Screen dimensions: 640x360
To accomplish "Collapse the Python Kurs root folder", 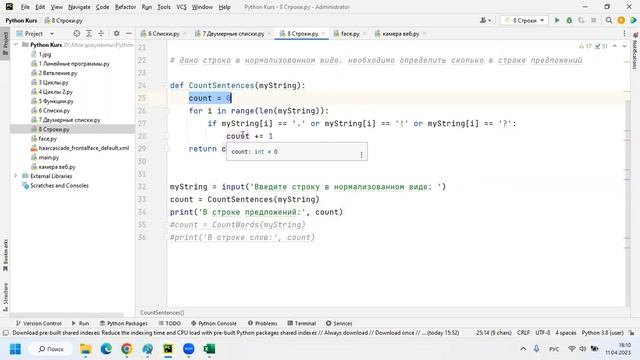I will 16,44.
